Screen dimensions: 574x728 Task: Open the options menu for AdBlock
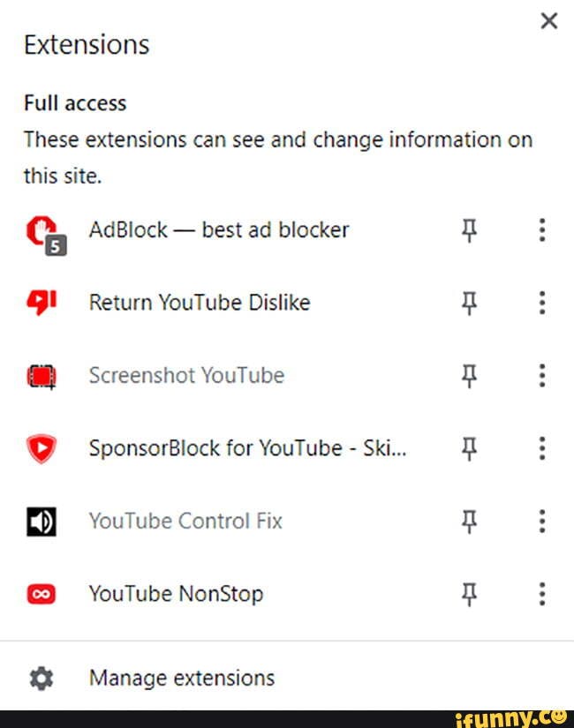click(542, 229)
